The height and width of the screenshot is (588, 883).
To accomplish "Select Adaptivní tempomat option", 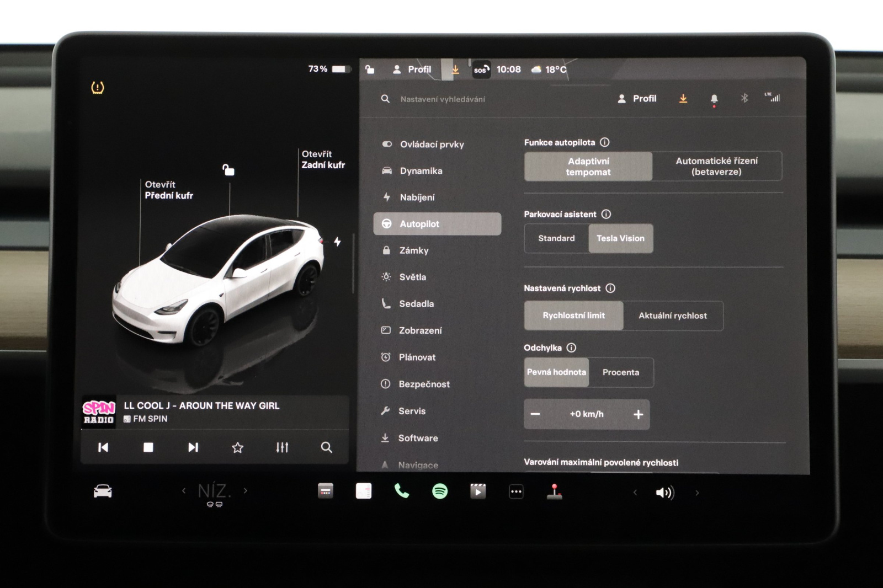I will [588, 167].
